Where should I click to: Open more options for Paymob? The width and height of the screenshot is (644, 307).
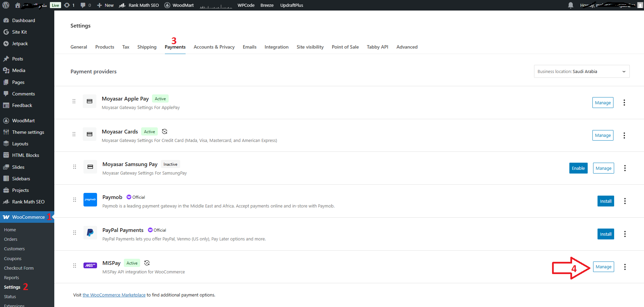click(x=625, y=201)
